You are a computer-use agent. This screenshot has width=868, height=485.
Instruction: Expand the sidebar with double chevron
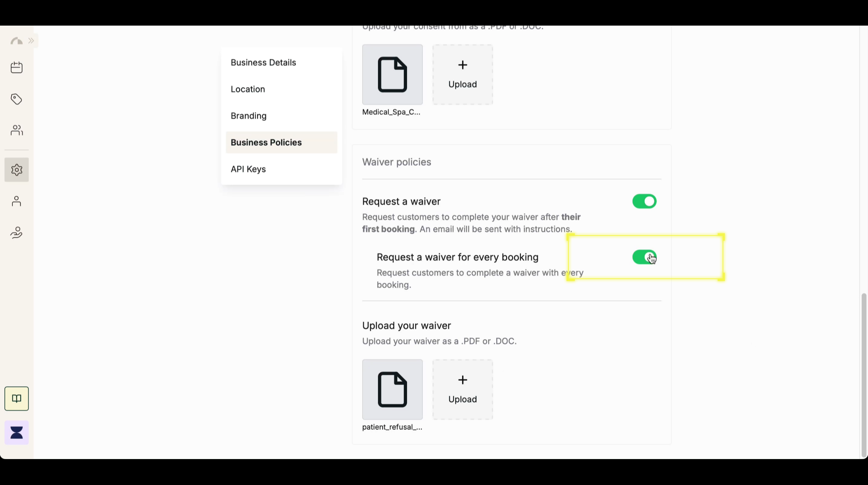[x=31, y=41]
